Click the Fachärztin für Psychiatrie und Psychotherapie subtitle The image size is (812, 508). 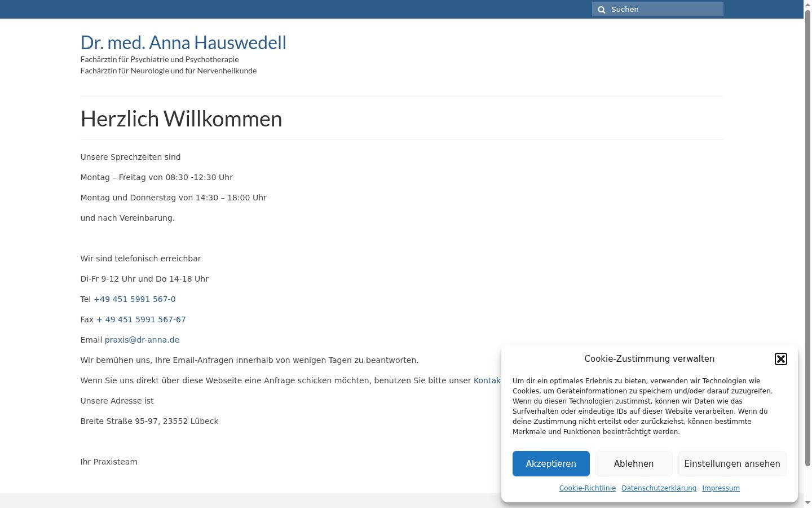[160, 59]
